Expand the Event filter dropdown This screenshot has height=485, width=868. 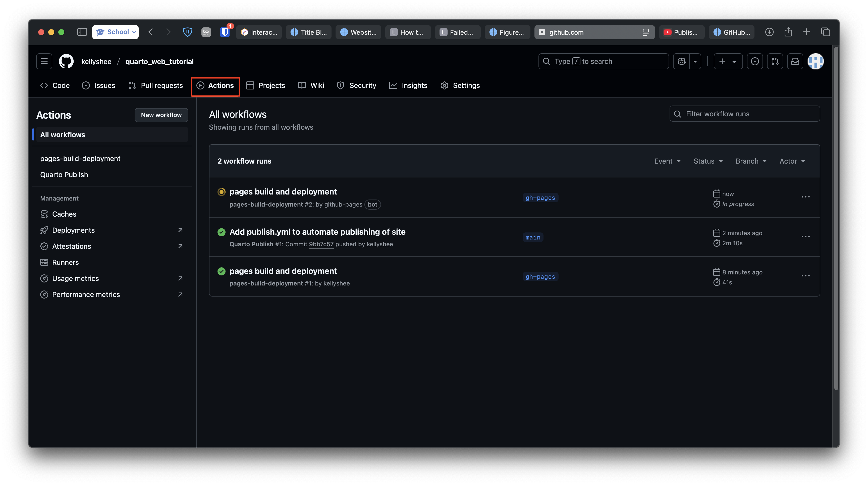coord(667,161)
